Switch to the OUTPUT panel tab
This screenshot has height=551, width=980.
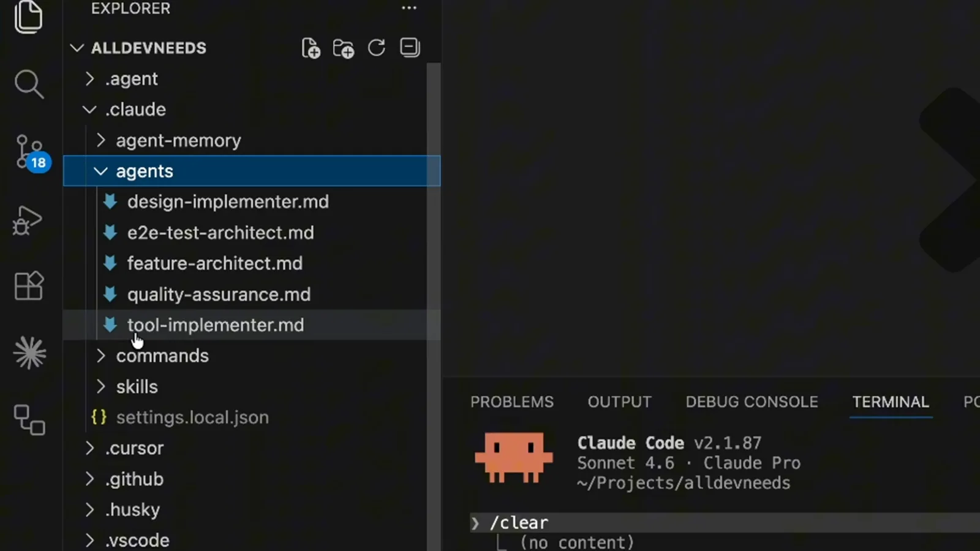pyautogui.click(x=619, y=402)
